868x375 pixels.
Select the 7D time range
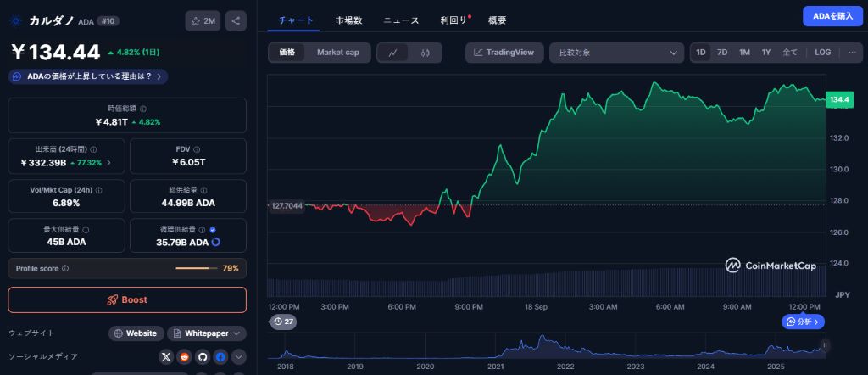click(x=722, y=53)
